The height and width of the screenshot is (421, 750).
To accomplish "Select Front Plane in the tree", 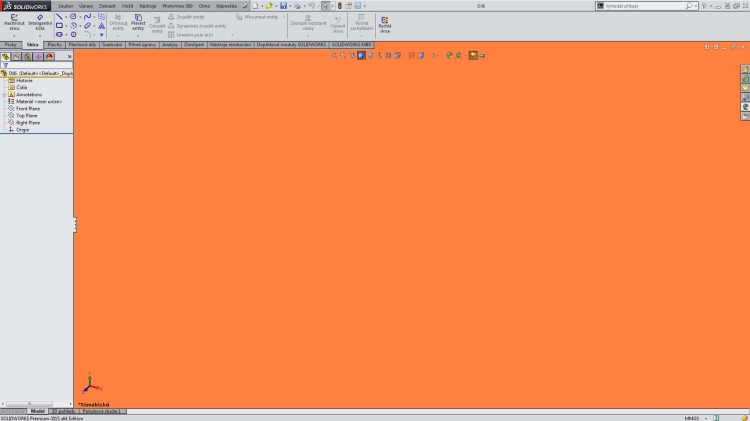I will [28, 109].
